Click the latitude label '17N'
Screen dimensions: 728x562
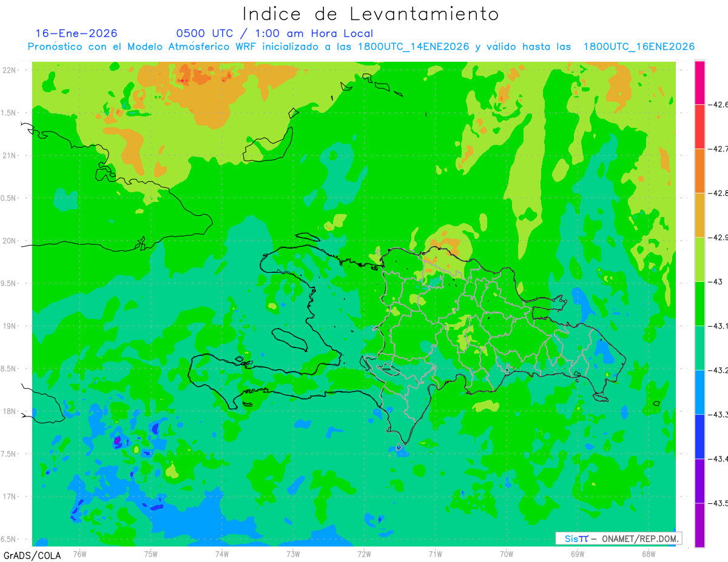[10, 497]
